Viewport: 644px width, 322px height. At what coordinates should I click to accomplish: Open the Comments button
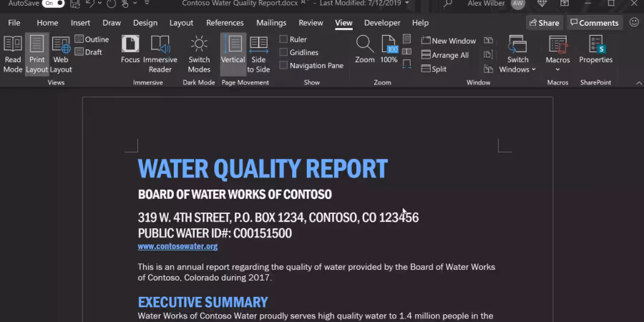click(595, 23)
